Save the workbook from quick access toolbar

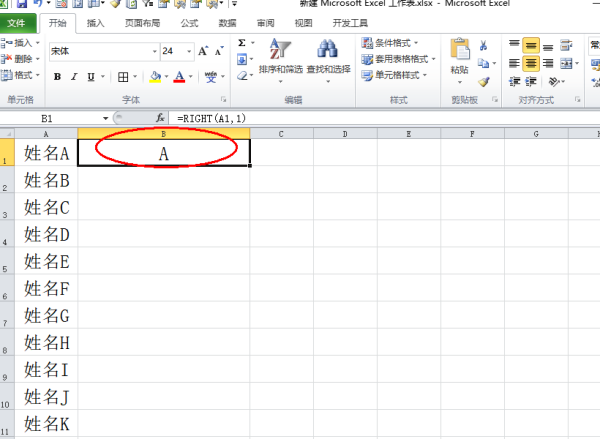(22, 4)
